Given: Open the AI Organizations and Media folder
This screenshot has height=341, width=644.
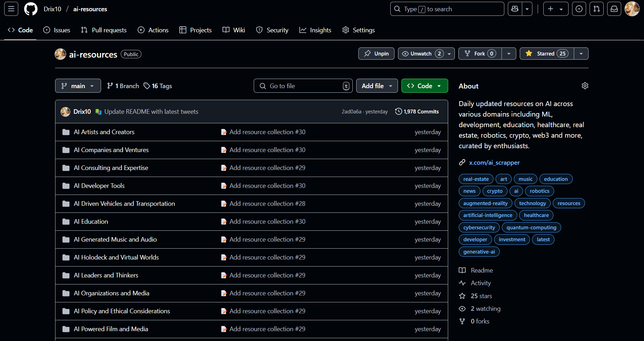Looking at the screenshot, I should (112, 293).
